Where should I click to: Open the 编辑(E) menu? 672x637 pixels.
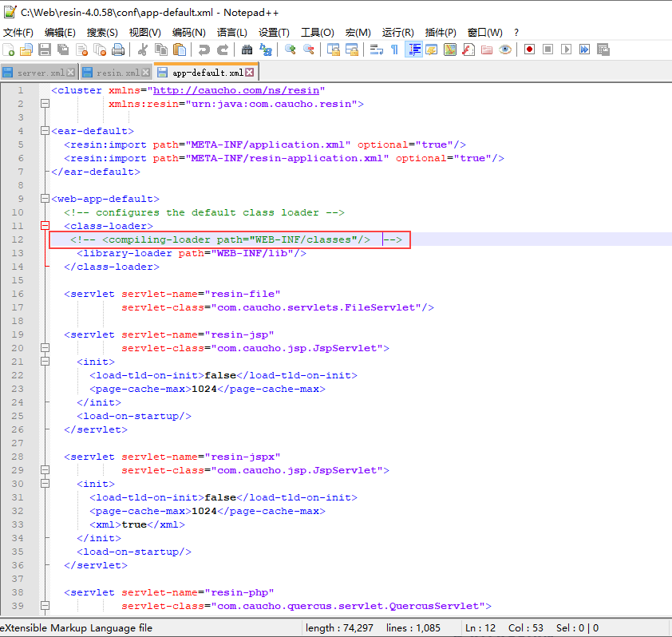pos(60,33)
